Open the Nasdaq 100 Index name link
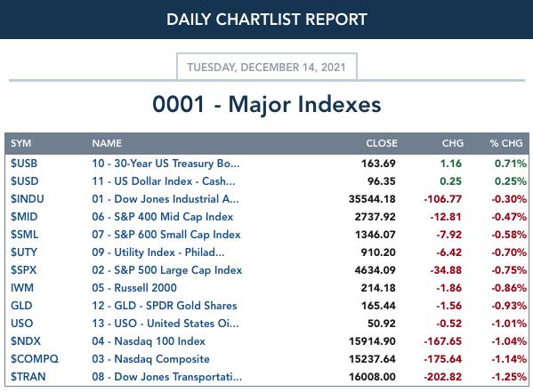 [149, 341]
